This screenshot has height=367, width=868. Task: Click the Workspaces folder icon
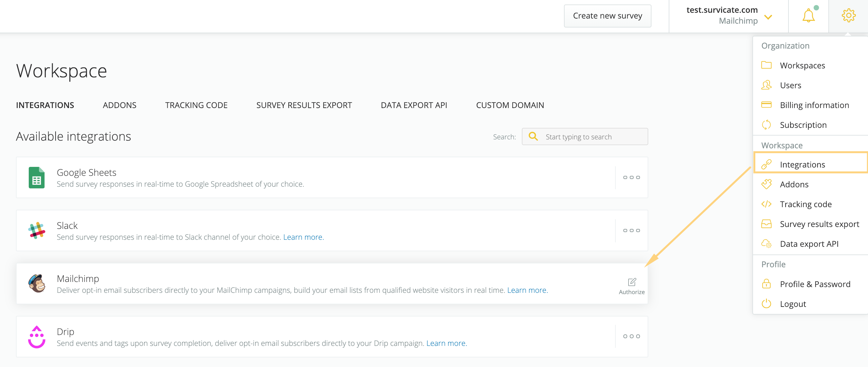pos(766,65)
